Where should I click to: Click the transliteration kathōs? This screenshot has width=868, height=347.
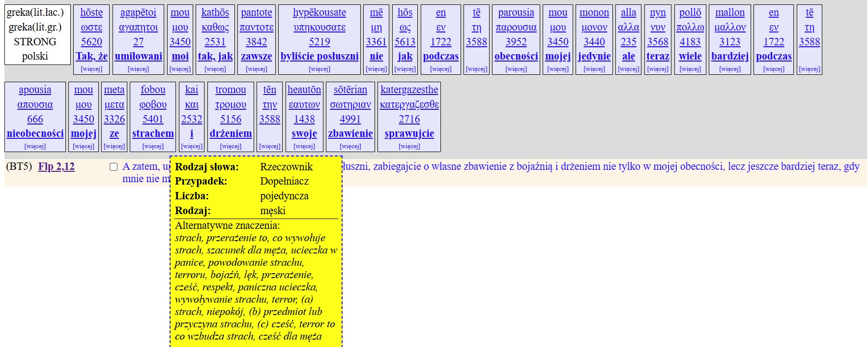(215, 12)
